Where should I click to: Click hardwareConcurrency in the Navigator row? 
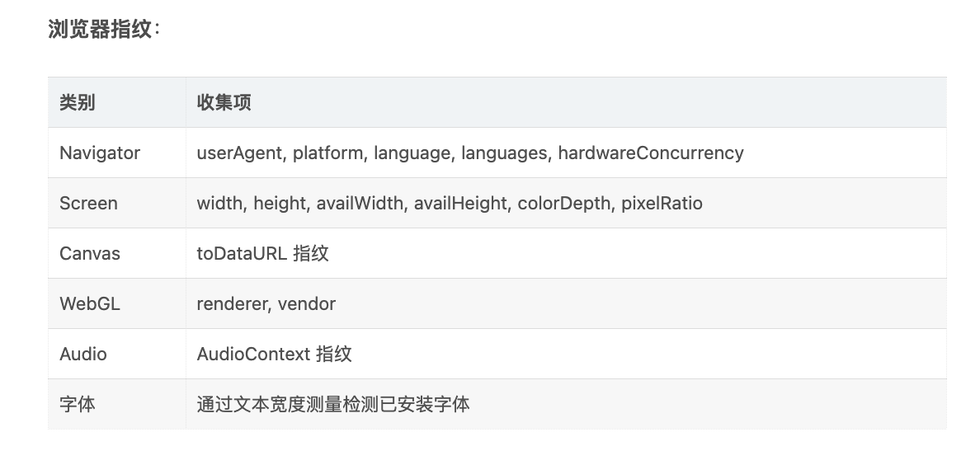click(x=651, y=153)
